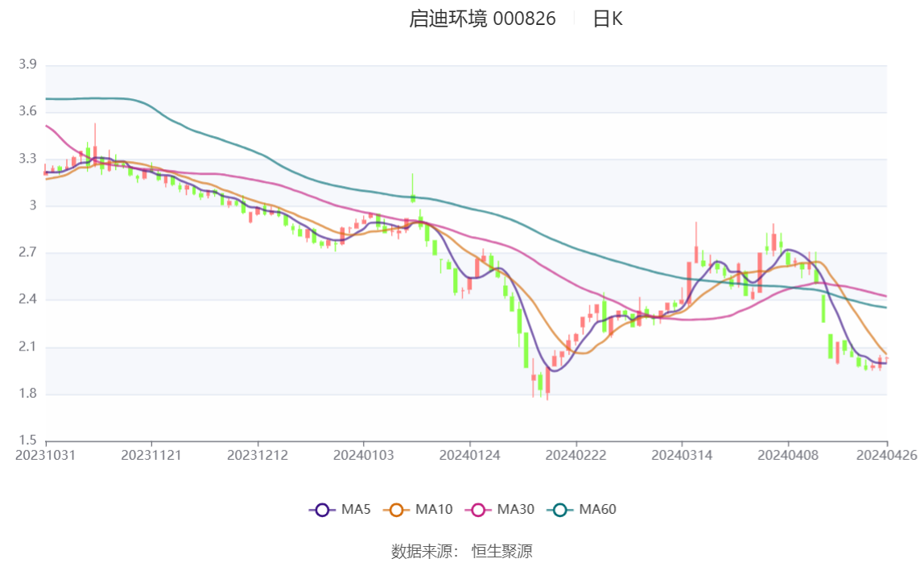Viewport: 924px width, 563px height.
Task: Hide the MA10 series via its label
Action: pos(434,509)
